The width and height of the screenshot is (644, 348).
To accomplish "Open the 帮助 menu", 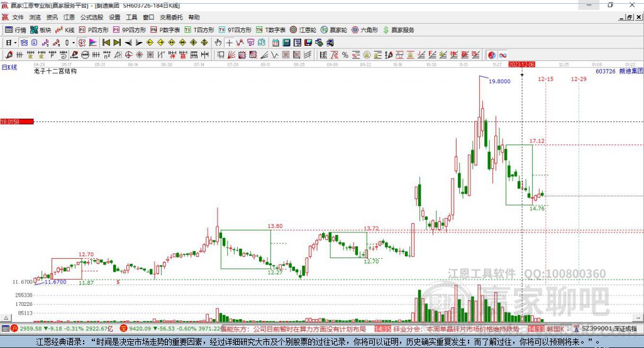I will tap(194, 17).
